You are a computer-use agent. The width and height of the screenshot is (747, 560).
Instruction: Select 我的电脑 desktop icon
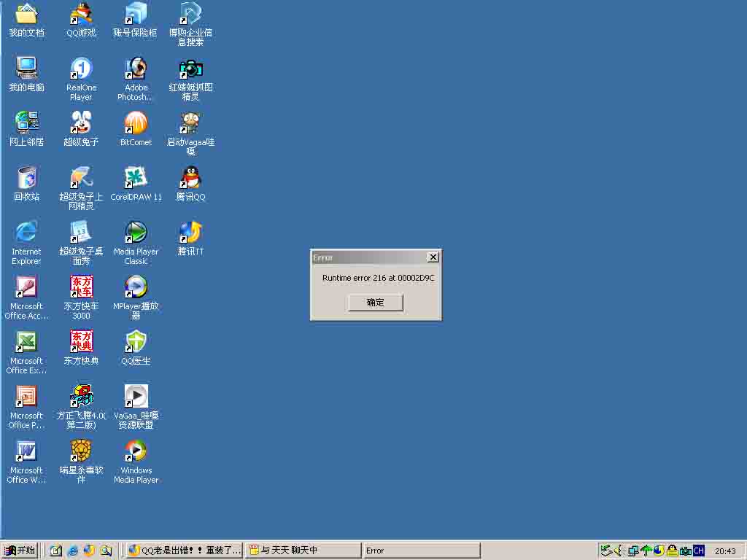pyautogui.click(x=27, y=68)
